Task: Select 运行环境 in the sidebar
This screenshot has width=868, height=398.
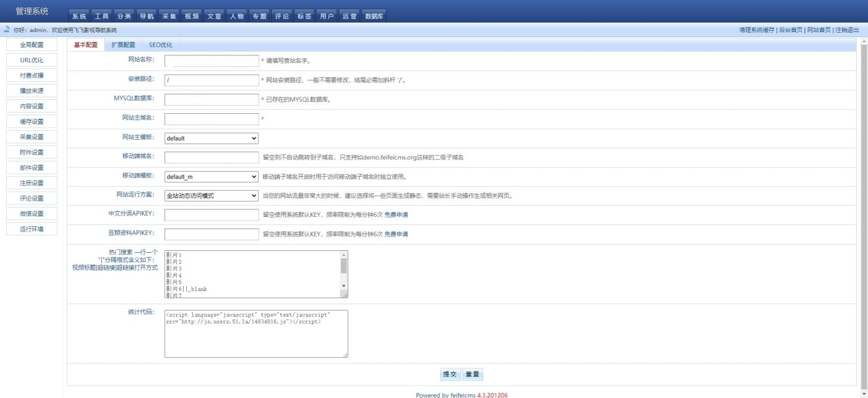Action: pyautogui.click(x=31, y=229)
